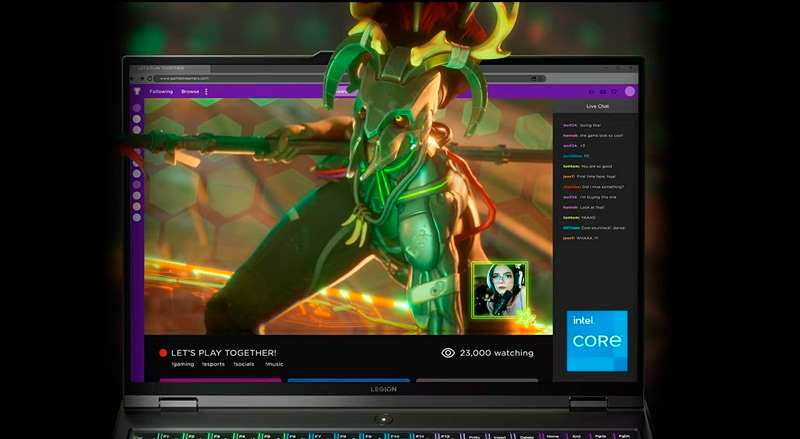Click the crown icon in purple header
800x439 pixels.
tap(591, 92)
